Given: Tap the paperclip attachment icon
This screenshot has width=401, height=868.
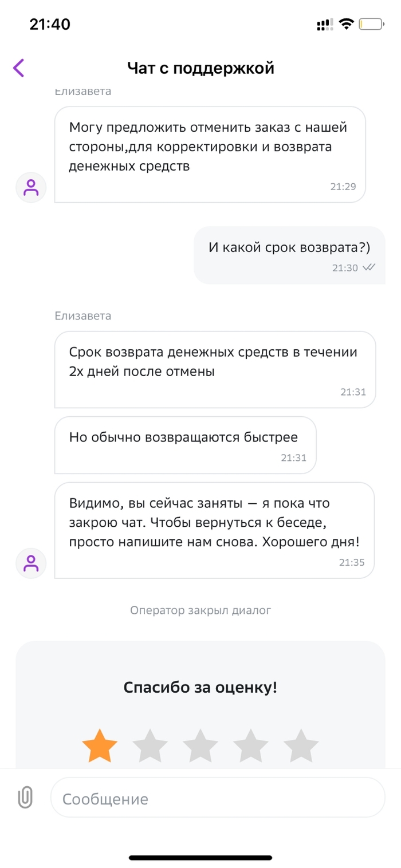Looking at the screenshot, I should click(x=25, y=798).
